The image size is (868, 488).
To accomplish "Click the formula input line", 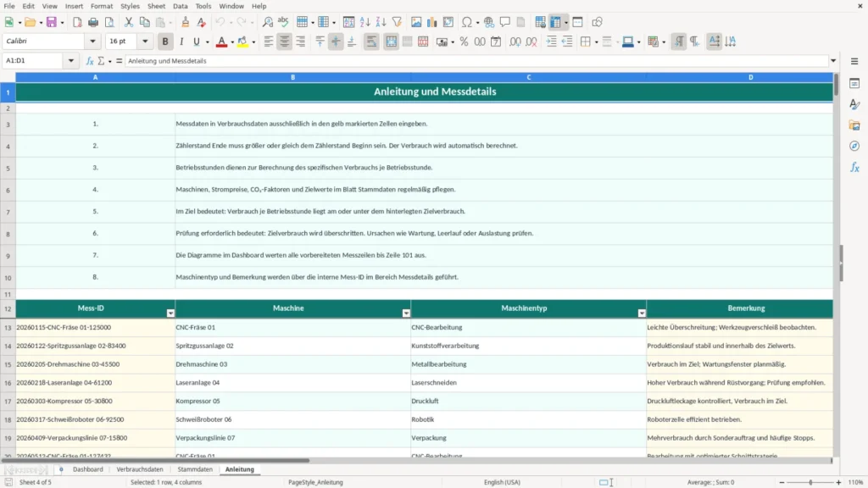I will tap(476, 61).
